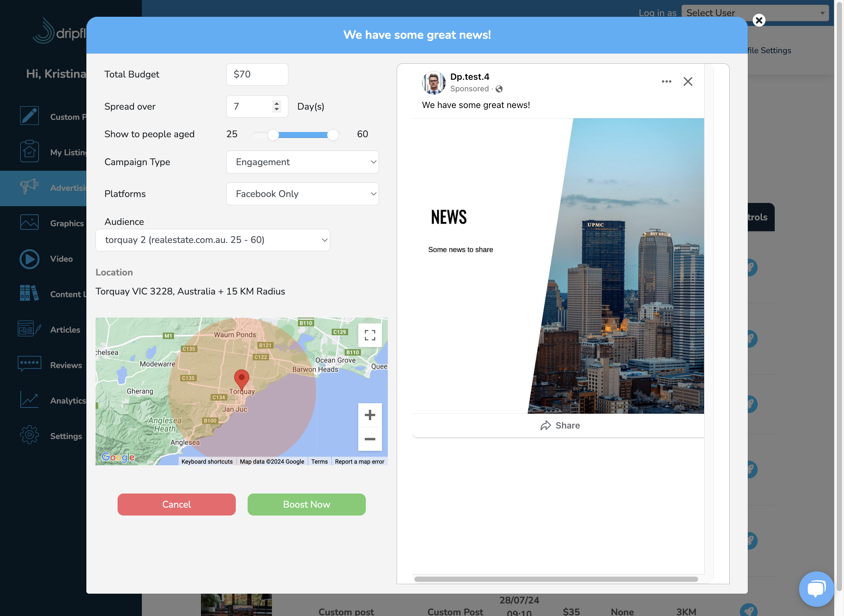Viewport: 844px width, 616px height.
Task: Zoom in on the Torquay map
Action: tap(369, 415)
